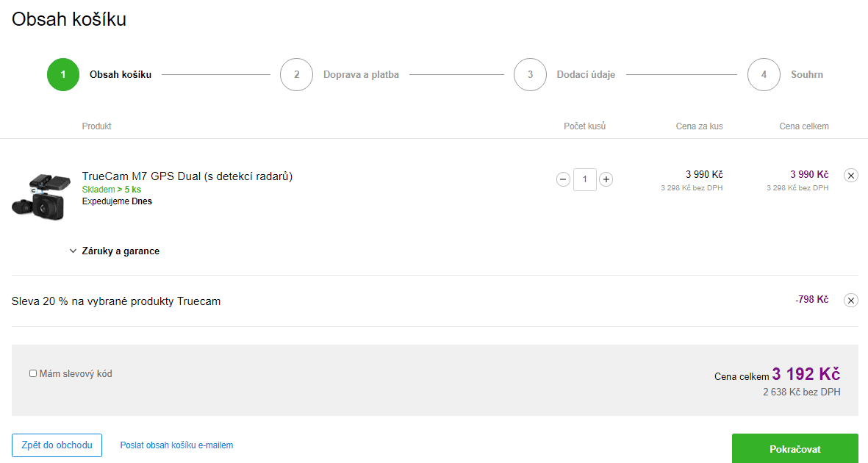
Task: Remove the Sleva 20 % Truecam discount
Action: point(851,300)
